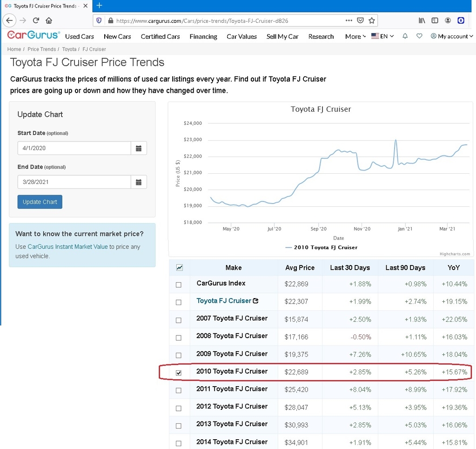
Task: Open the Certified Cars menu
Action: click(160, 36)
